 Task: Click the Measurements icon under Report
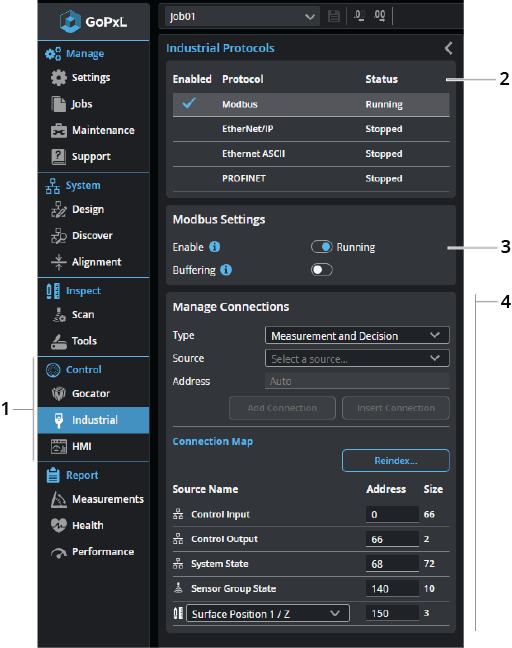(58, 499)
